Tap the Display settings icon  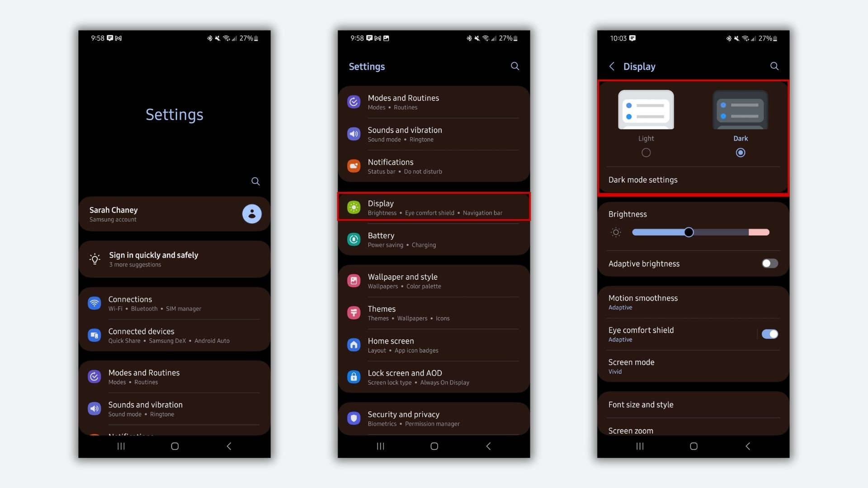pyautogui.click(x=353, y=207)
